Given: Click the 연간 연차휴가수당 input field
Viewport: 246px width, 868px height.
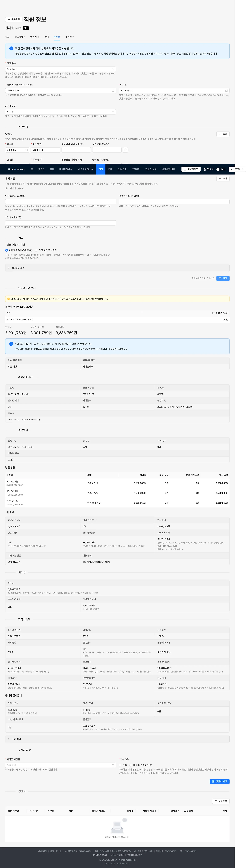Looking at the screenshot, I should point(174,201).
